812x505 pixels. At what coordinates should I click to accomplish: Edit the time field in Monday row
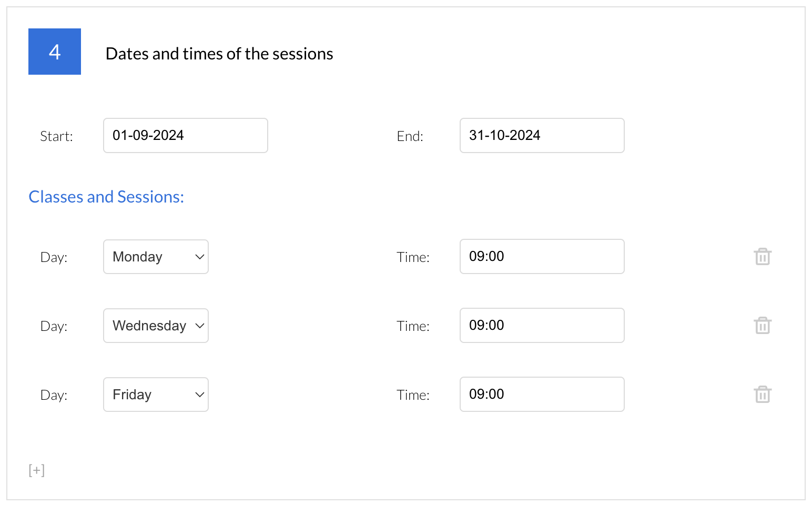(542, 257)
